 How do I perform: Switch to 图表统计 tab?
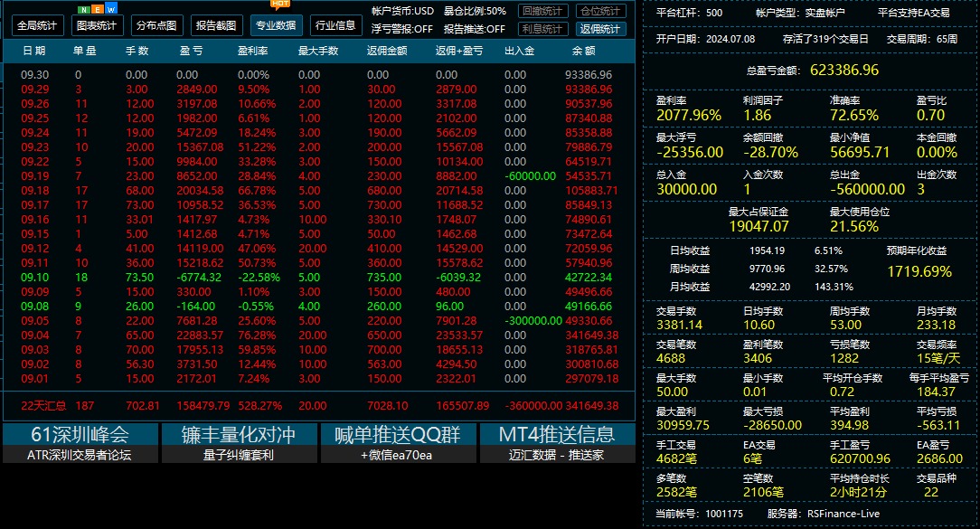coord(97,25)
